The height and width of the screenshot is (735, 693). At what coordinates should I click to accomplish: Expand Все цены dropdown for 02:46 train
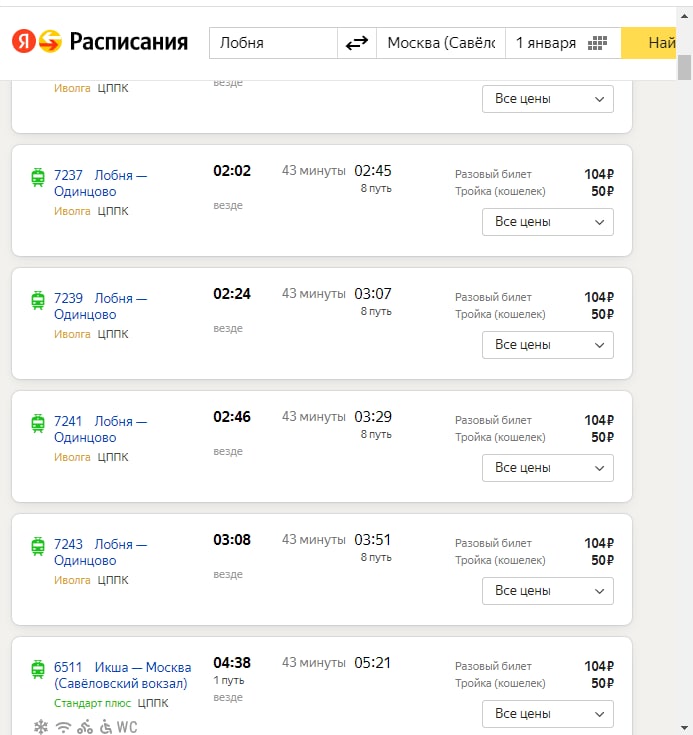548,468
